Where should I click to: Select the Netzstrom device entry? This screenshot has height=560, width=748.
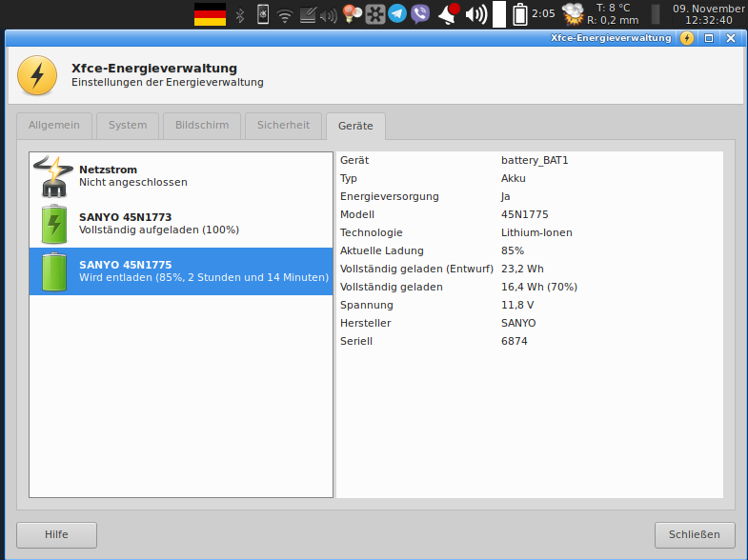click(x=181, y=175)
